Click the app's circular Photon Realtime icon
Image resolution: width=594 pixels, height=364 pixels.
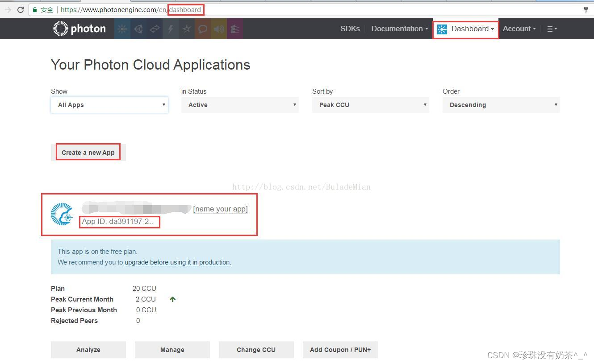click(62, 214)
